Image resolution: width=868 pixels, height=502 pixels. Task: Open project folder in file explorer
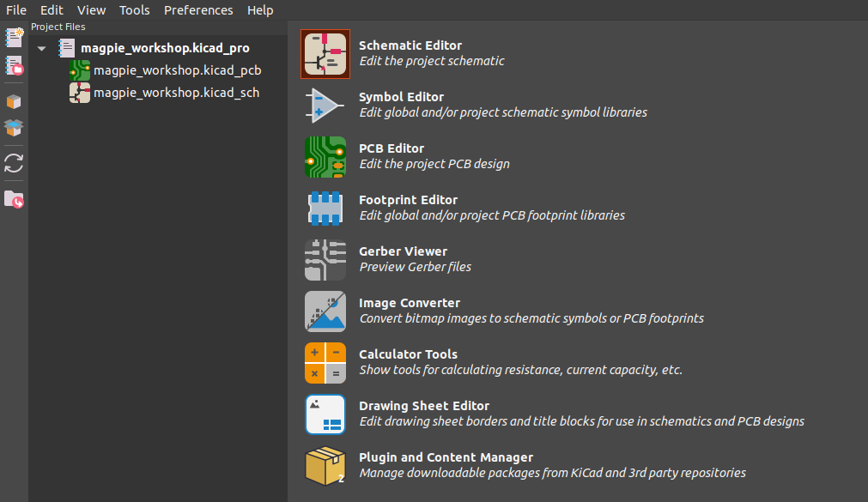click(x=14, y=199)
